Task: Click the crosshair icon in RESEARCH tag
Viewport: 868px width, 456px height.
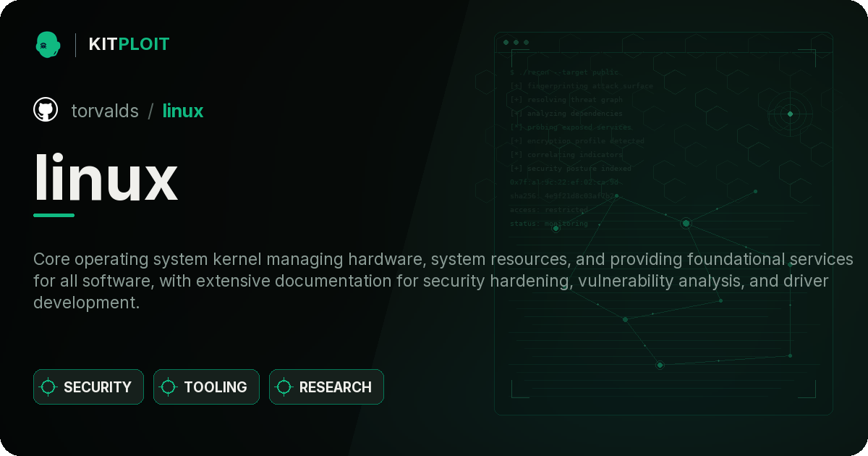Action: (x=284, y=387)
